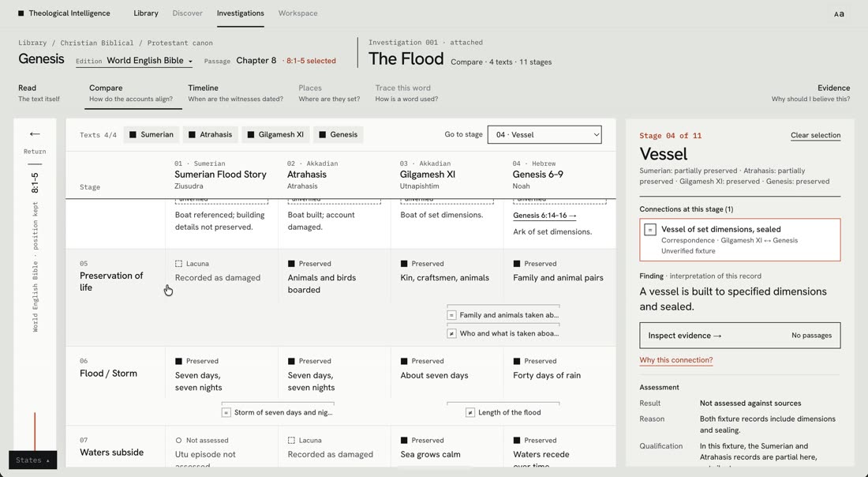Click the Aa text size icon
This screenshot has width=868, height=477.
tap(840, 14)
